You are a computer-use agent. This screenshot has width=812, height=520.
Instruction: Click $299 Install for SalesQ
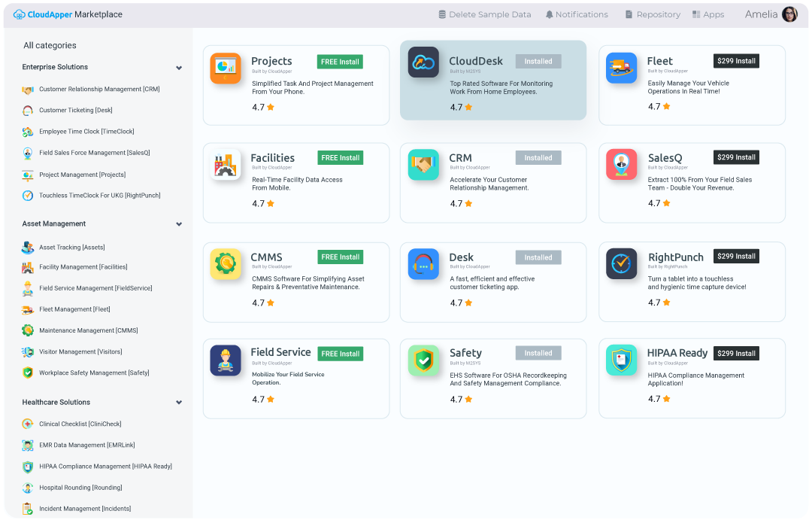736,157
